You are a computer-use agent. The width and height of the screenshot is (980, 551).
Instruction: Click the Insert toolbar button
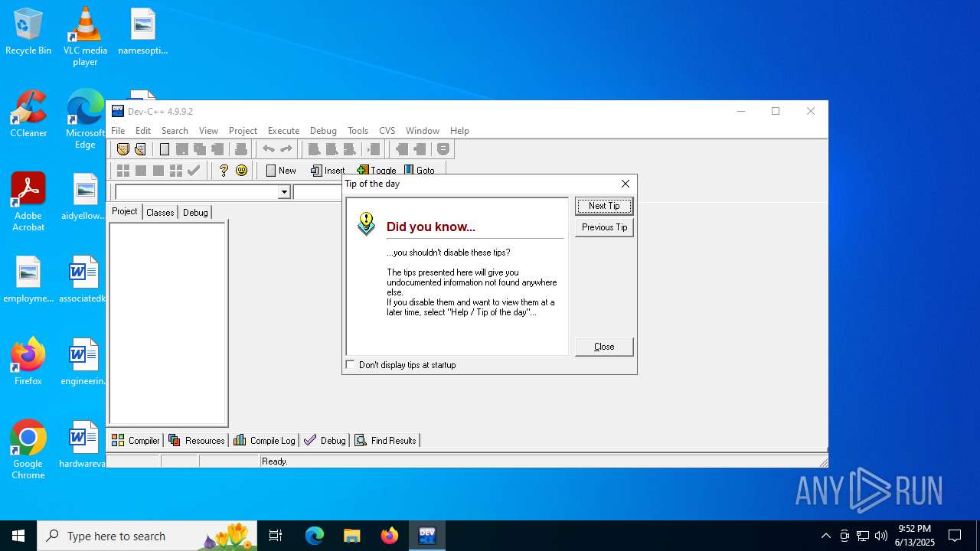[328, 171]
